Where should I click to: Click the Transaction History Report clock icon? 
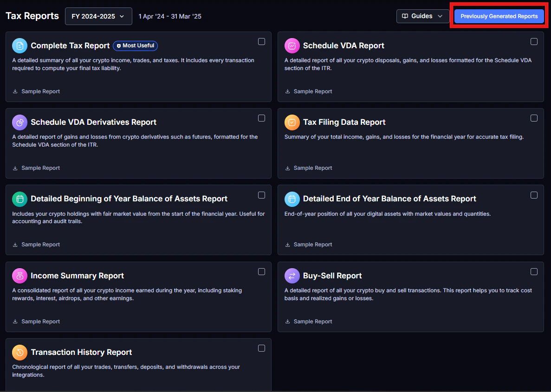(19, 352)
